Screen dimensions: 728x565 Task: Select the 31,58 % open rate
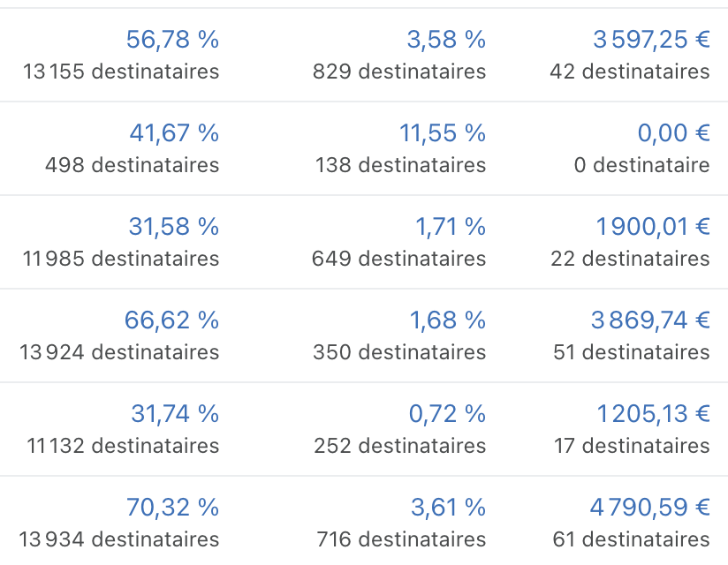point(174,227)
